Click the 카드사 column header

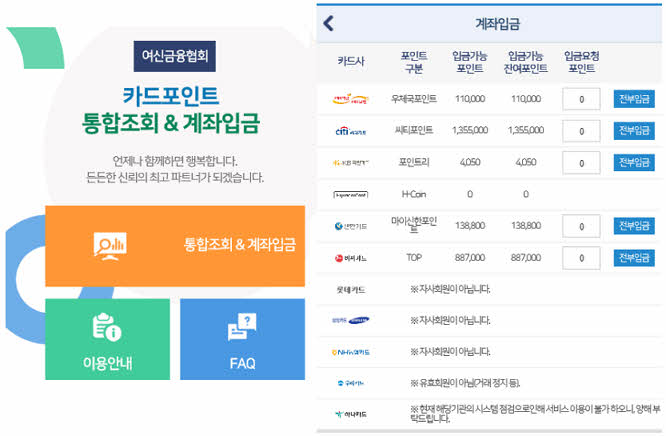pyautogui.click(x=351, y=61)
